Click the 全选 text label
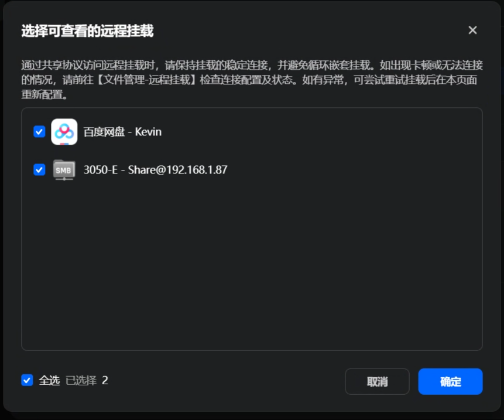 50,380
